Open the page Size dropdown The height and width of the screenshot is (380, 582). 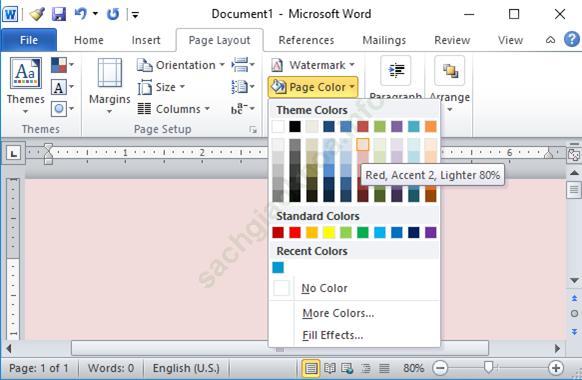(161, 88)
